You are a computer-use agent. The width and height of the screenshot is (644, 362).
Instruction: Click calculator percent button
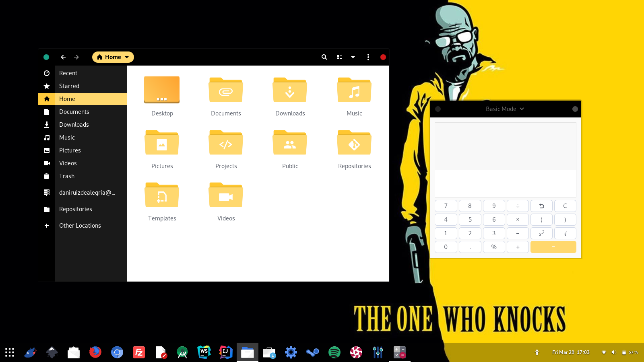[494, 247]
